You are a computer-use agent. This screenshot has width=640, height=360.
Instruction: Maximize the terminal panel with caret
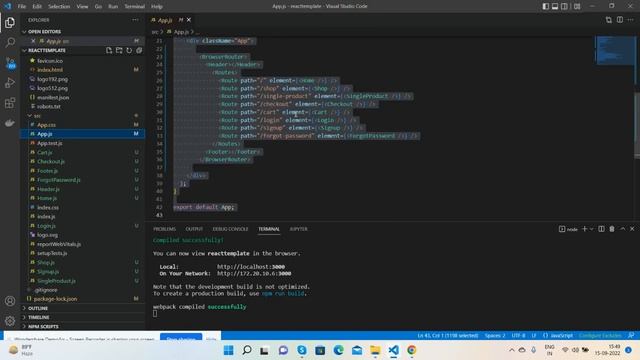point(622,229)
